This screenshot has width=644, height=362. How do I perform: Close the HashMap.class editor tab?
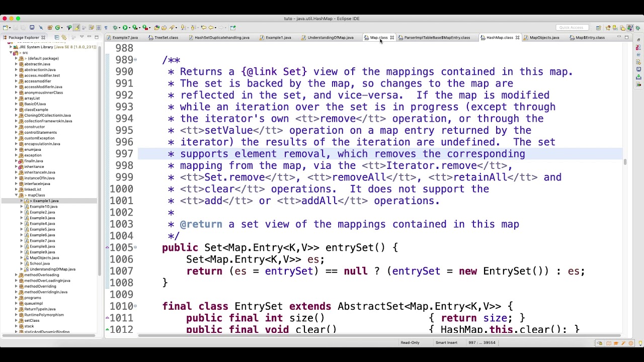tap(517, 38)
